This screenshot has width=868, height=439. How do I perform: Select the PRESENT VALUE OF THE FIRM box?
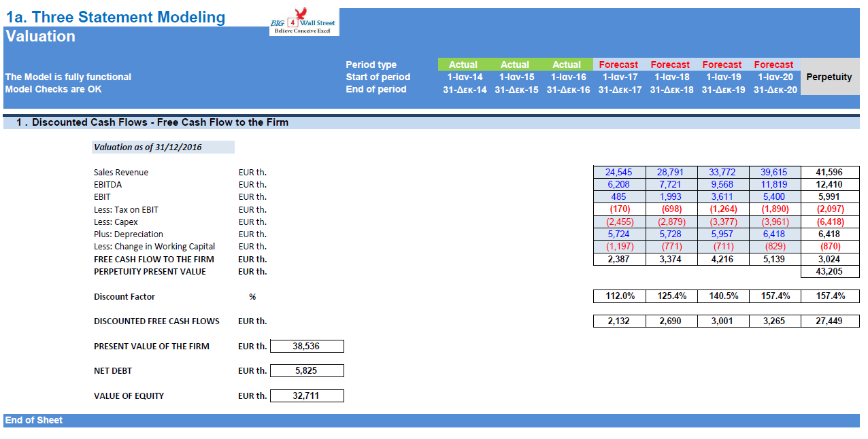point(307,346)
